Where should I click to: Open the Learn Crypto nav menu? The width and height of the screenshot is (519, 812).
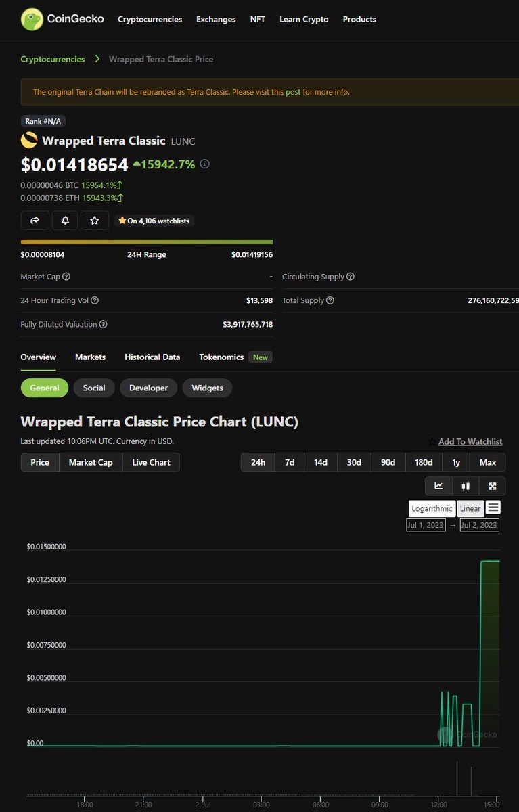coord(304,19)
